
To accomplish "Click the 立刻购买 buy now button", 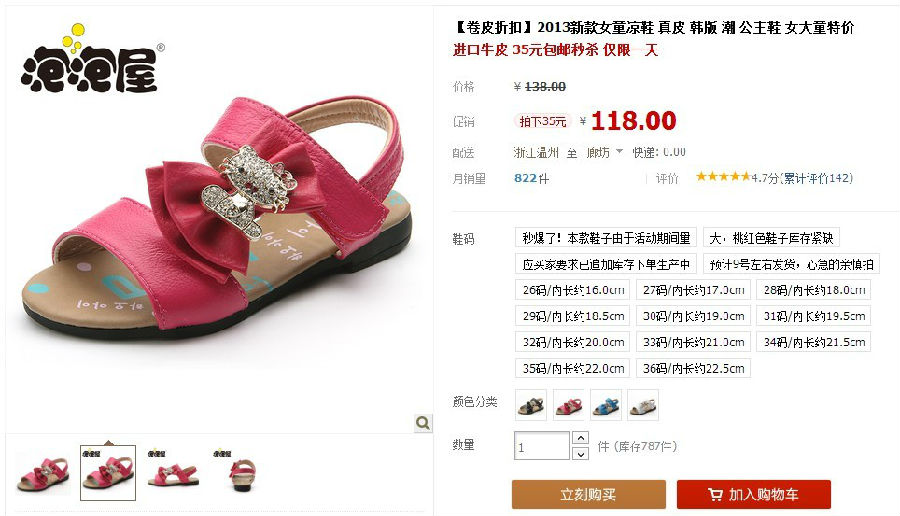I will (588, 494).
